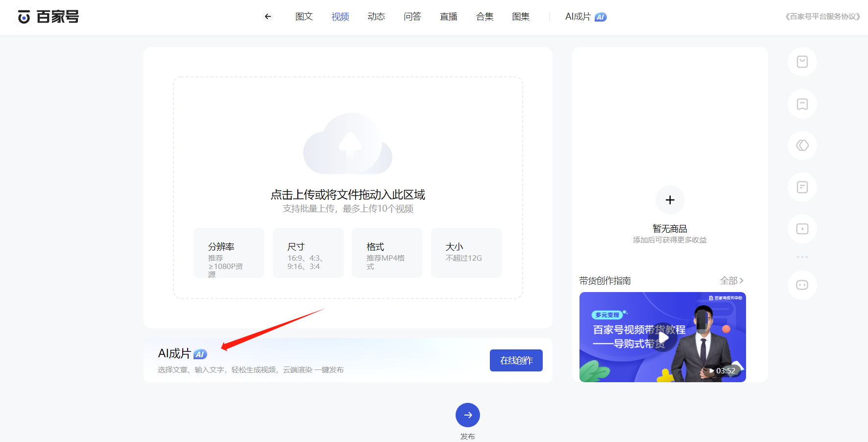Open the note document sidebar icon
The width and height of the screenshot is (868, 442).
[802, 187]
